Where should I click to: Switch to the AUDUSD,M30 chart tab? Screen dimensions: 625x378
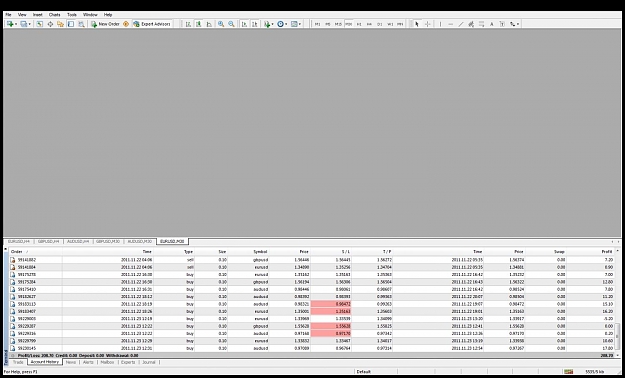(140, 242)
